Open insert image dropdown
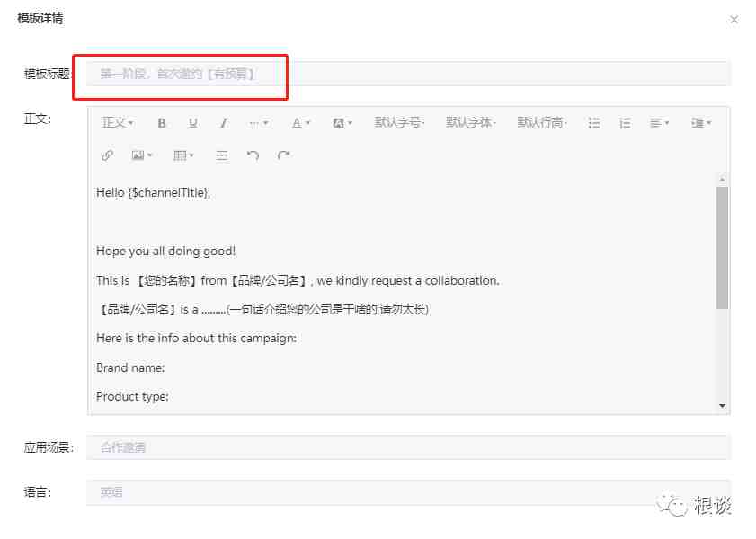 click(x=142, y=155)
